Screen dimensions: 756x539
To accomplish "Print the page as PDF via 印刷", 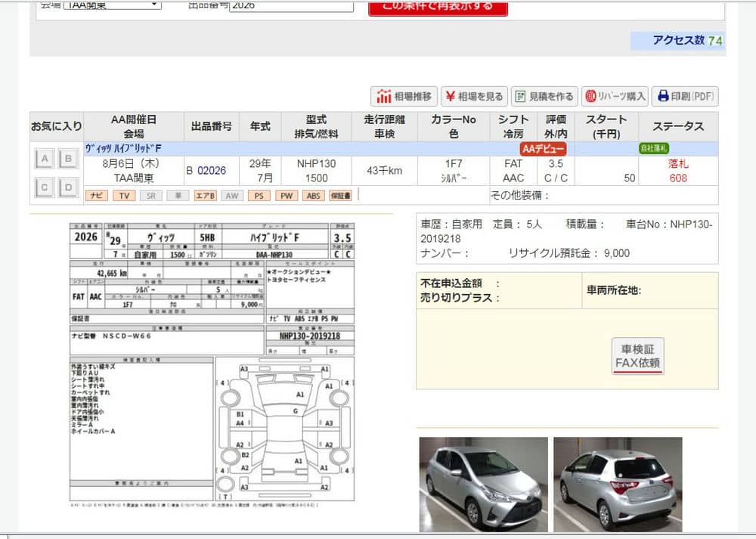I will click(x=685, y=97).
